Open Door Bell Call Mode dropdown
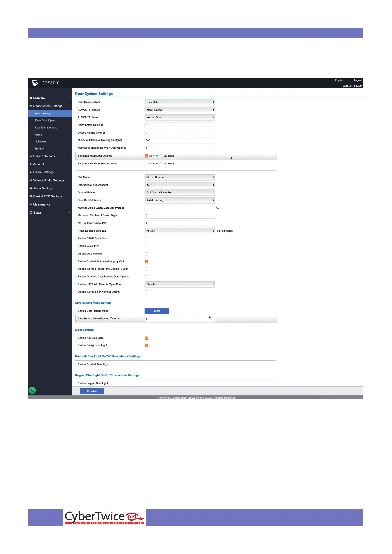The height and width of the screenshot is (554, 392). click(180, 200)
